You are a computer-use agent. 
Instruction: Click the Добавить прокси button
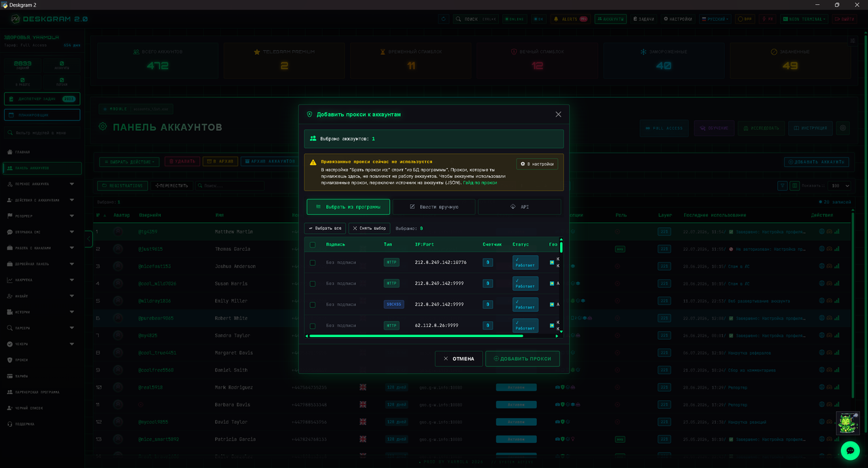pos(523,359)
